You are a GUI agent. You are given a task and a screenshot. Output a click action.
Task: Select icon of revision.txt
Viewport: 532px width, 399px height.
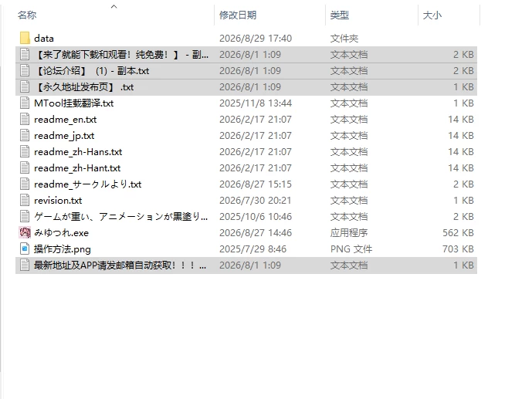[25, 201]
